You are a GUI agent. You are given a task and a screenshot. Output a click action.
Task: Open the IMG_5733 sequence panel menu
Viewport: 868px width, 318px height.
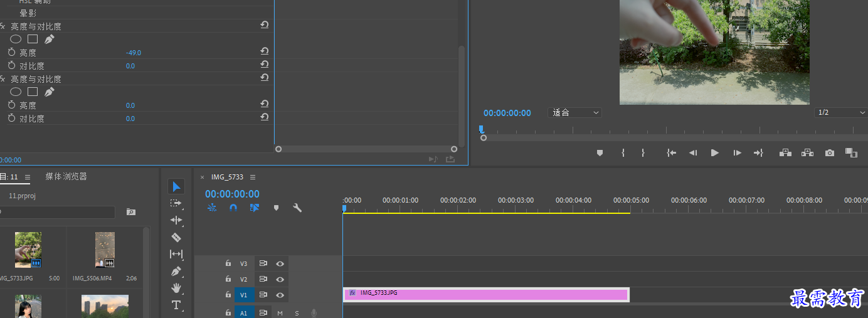pos(253,177)
